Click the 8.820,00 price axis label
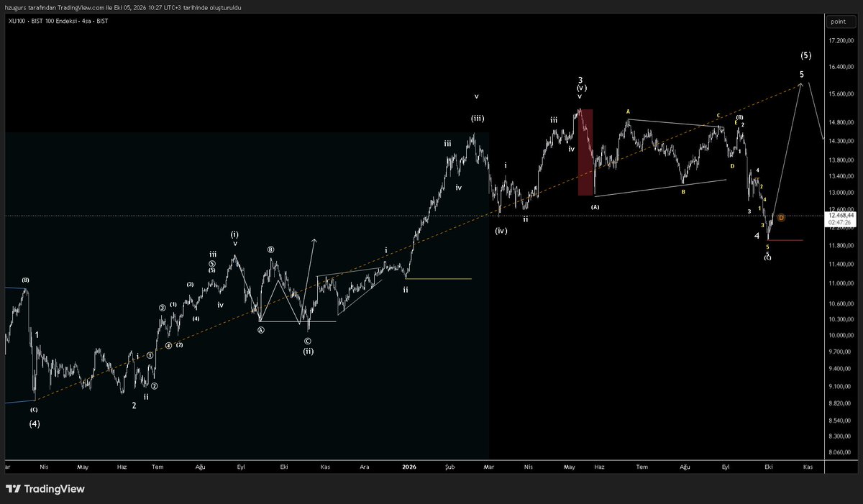 841,404
